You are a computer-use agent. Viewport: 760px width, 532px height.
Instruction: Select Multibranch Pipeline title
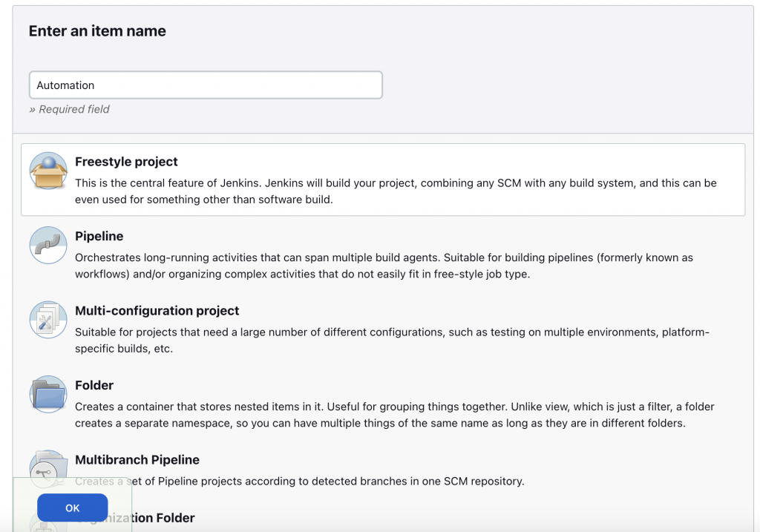(x=137, y=460)
